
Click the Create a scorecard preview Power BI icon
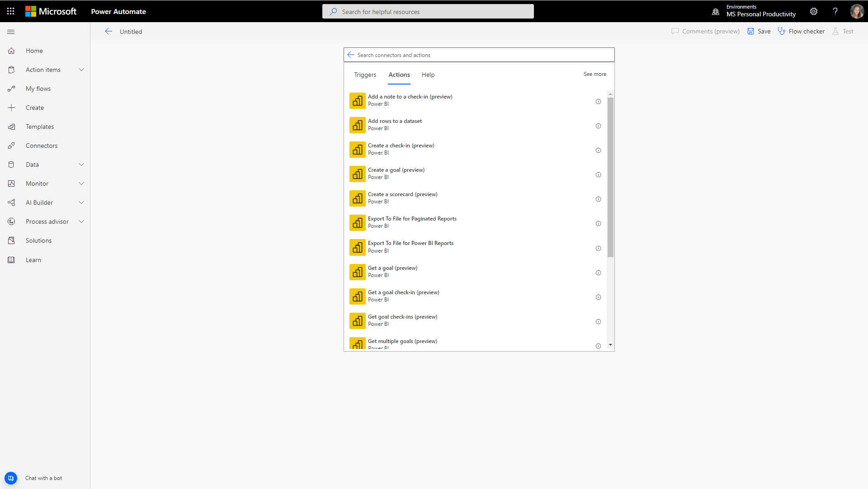pyautogui.click(x=357, y=198)
